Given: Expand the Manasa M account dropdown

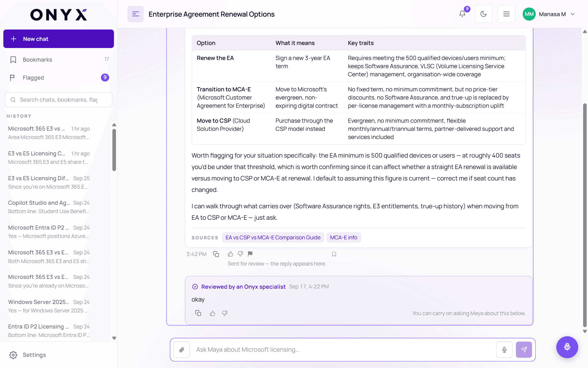Looking at the screenshot, I should [x=573, y=14].
